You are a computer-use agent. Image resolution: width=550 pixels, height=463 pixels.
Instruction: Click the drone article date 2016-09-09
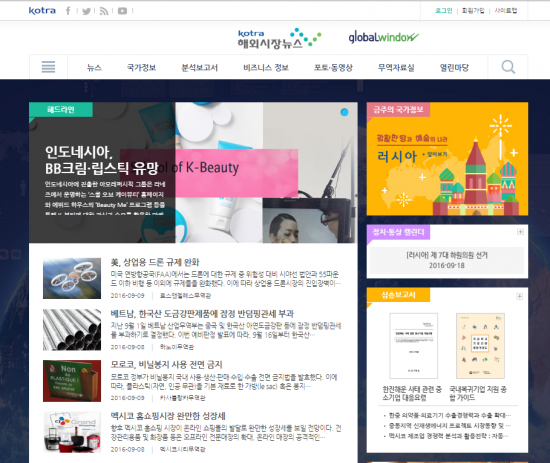click(127, 296)
